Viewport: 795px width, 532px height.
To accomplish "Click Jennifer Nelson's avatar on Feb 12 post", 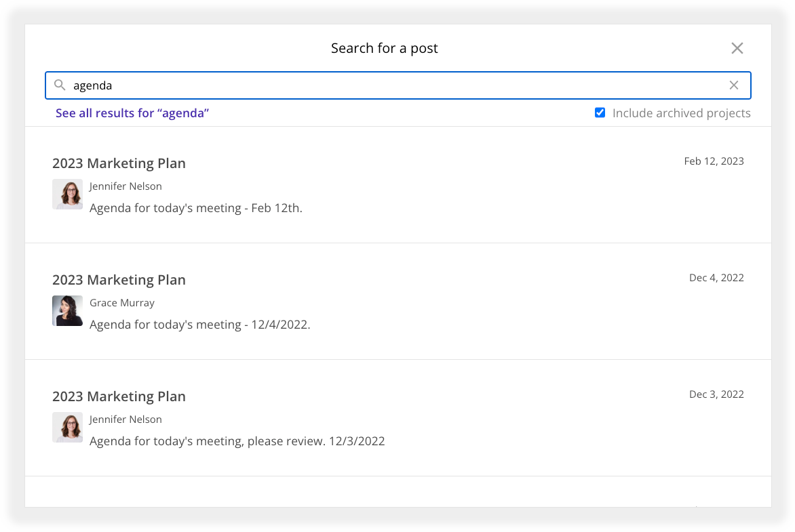I will 67,194.
